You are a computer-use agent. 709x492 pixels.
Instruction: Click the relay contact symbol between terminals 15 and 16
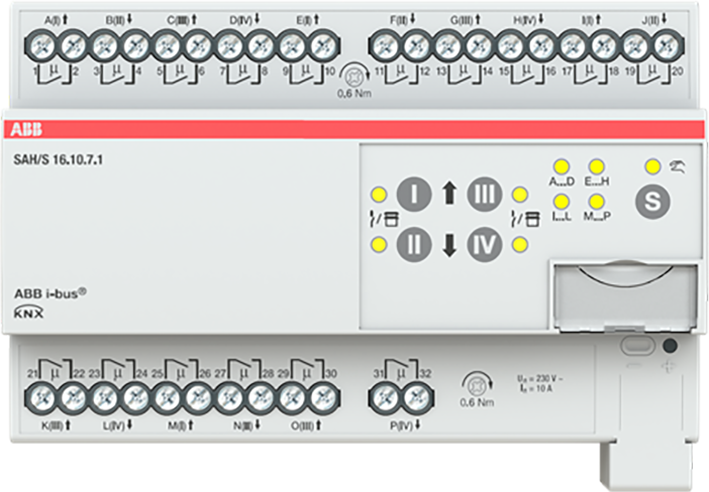(526, 74)
